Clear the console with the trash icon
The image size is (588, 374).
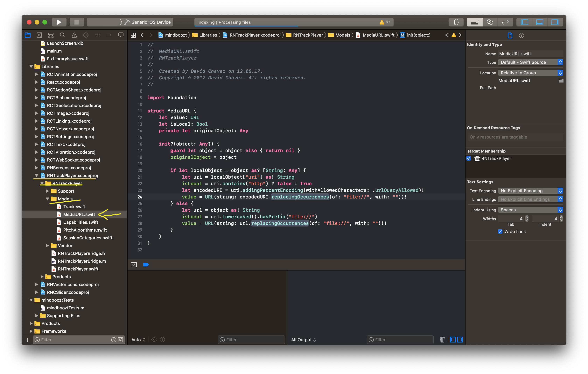pyautogui.click(x=442, y=340)
